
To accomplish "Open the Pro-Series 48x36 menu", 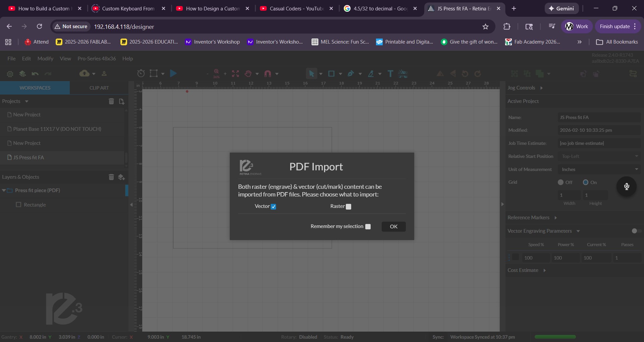I will tap(97, 58).
